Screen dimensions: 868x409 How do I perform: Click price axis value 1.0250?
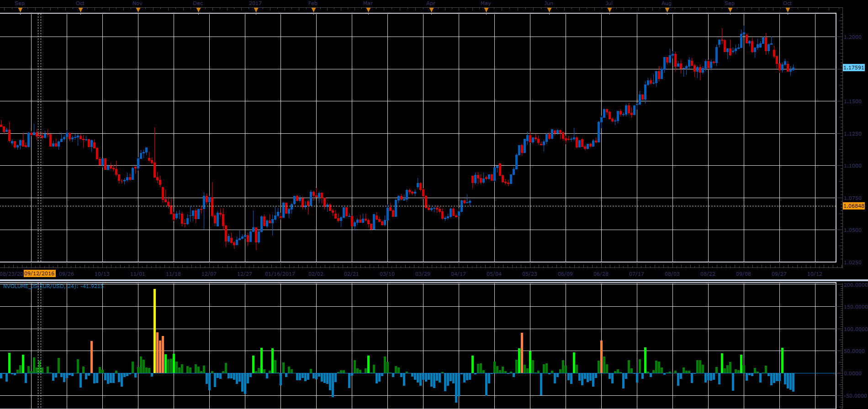pos(852,262)
